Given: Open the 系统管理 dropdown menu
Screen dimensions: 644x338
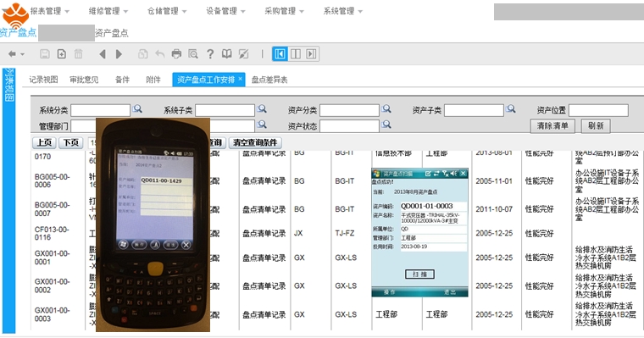Looking at the screenshot, I should [x=342, y=11].
